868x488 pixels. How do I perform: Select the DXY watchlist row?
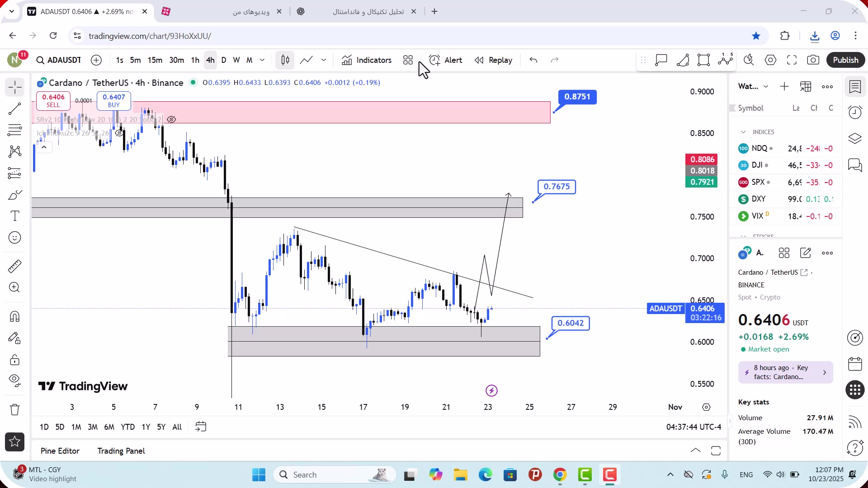786,199
